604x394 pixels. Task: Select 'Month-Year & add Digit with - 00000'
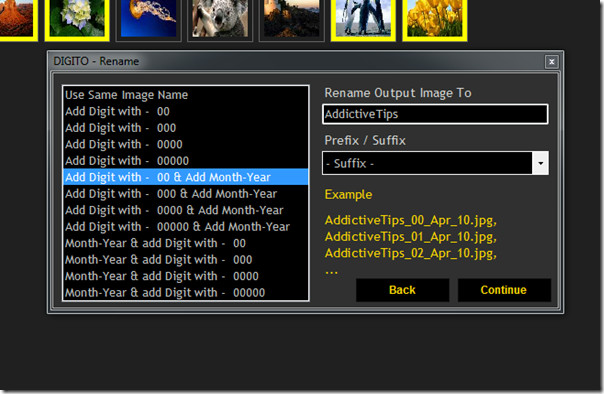point(185,292)
